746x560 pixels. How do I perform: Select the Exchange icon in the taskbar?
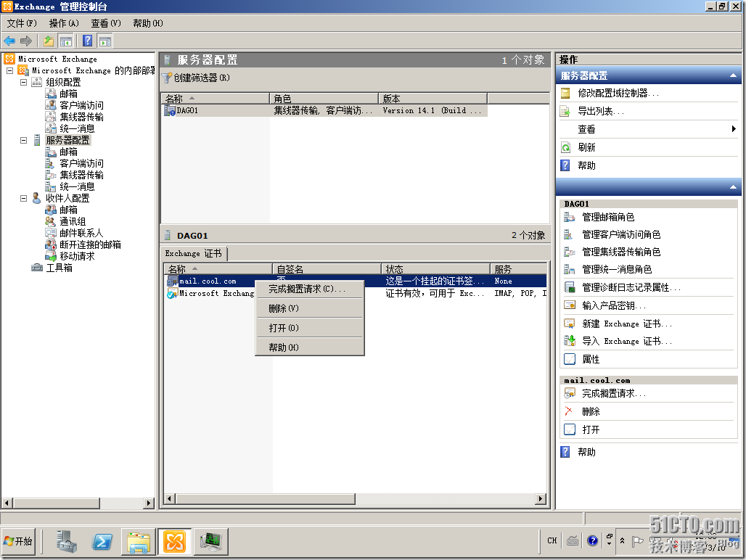click(x=173, y=541)
